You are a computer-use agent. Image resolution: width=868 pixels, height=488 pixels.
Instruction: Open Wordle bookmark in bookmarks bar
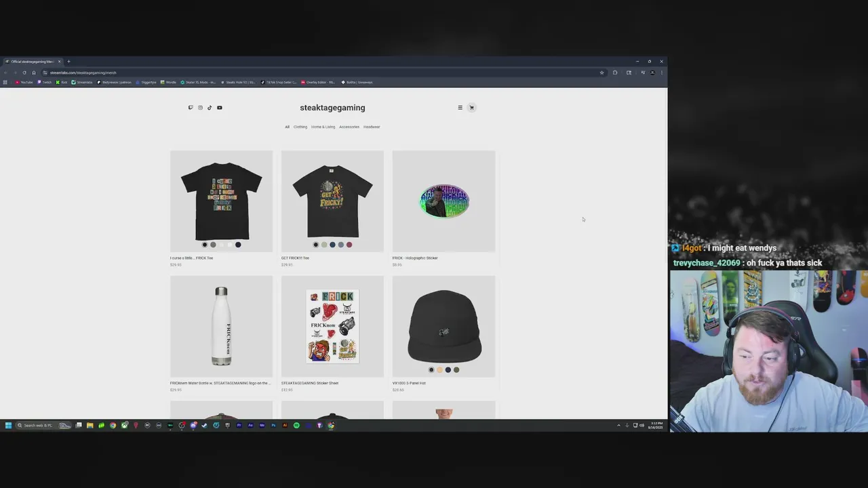(x=168, y=82)
